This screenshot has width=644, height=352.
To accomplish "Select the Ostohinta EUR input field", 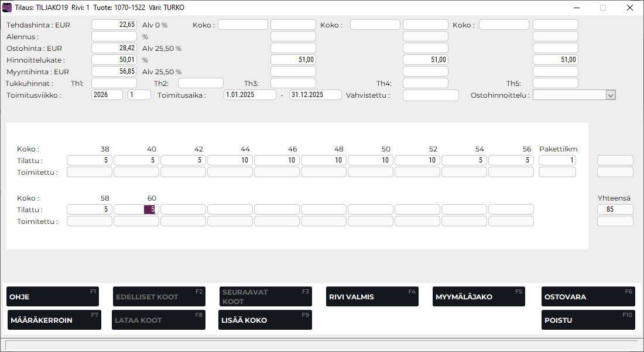I will point(114,48).
